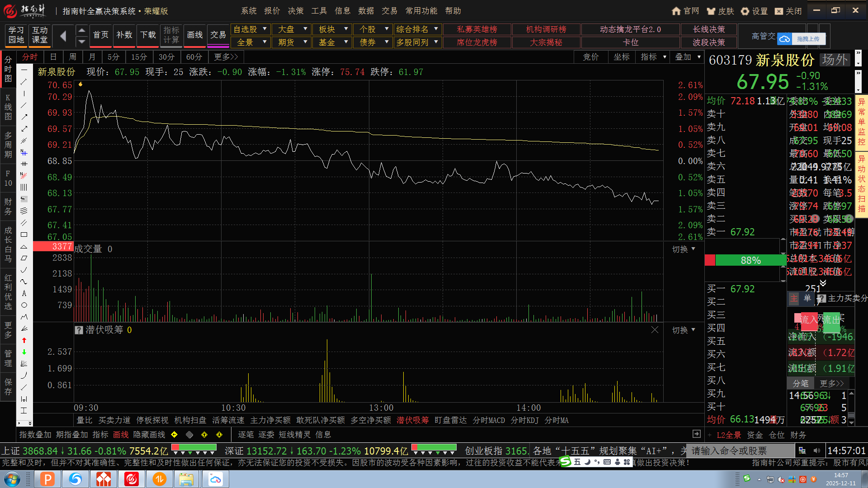Select the text annotation 'A' tool
Screen dimensions: 868x488
pos(24,293)
